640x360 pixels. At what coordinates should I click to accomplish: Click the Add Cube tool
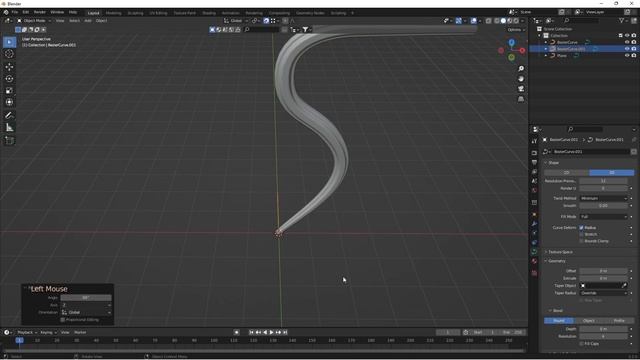(x=9, y=140)
